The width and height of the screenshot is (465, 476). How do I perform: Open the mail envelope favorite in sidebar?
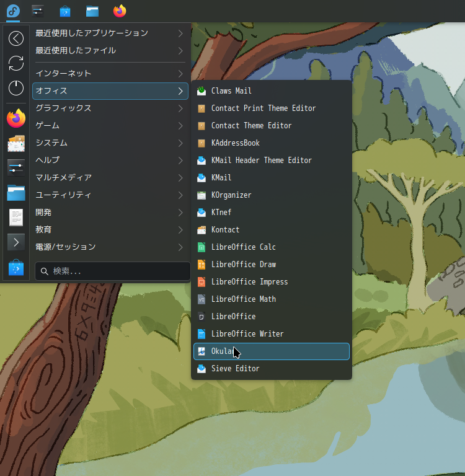16,143
